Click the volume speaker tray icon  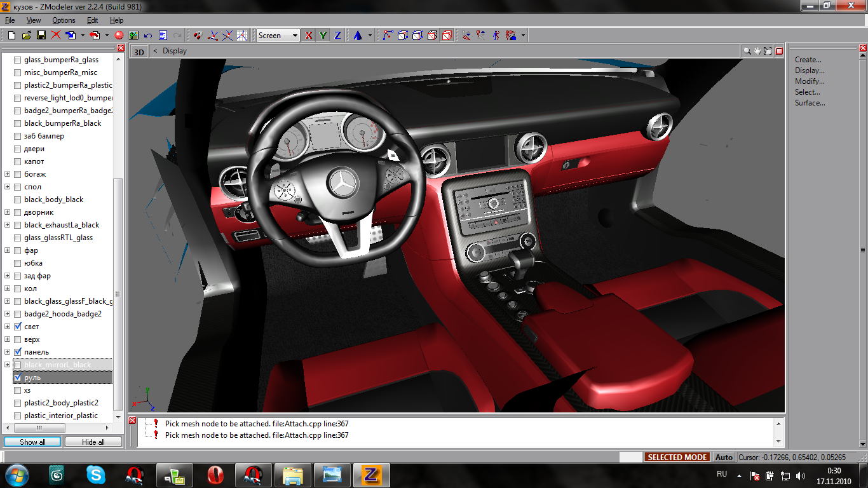tap(800, 476)
